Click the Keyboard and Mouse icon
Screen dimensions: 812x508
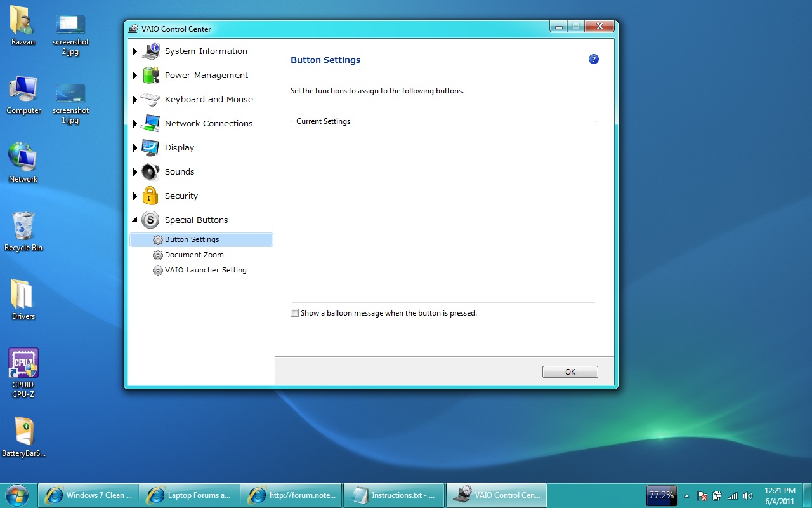[x=150, y=100]
